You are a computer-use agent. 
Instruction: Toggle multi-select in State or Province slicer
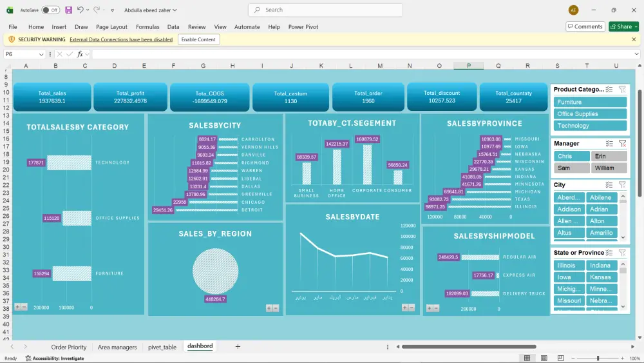tap(609, 253)
